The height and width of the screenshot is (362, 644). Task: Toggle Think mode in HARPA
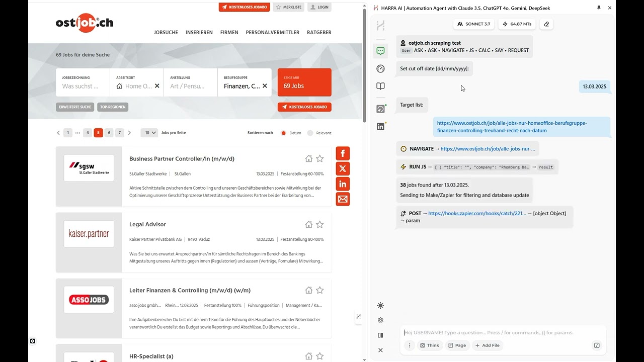(x=430, y=345)
